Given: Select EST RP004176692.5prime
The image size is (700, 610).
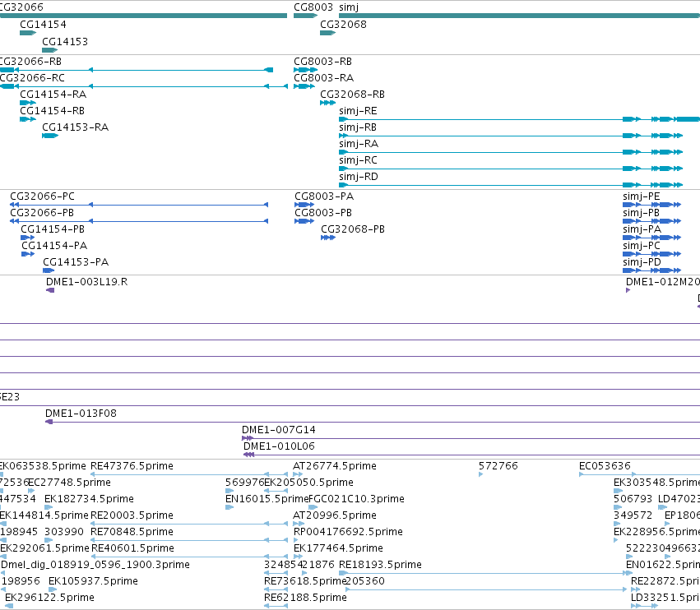Looking at the screenshot, I should coord(348,533).
